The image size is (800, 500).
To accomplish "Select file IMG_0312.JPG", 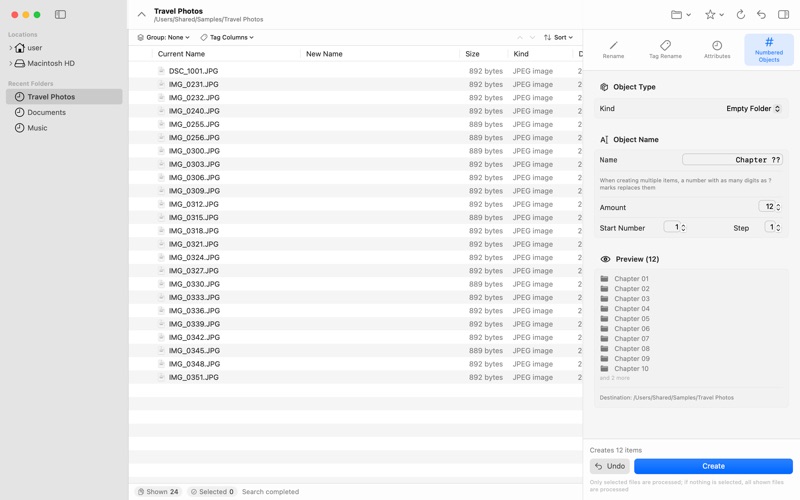I will tap(193, 204).
